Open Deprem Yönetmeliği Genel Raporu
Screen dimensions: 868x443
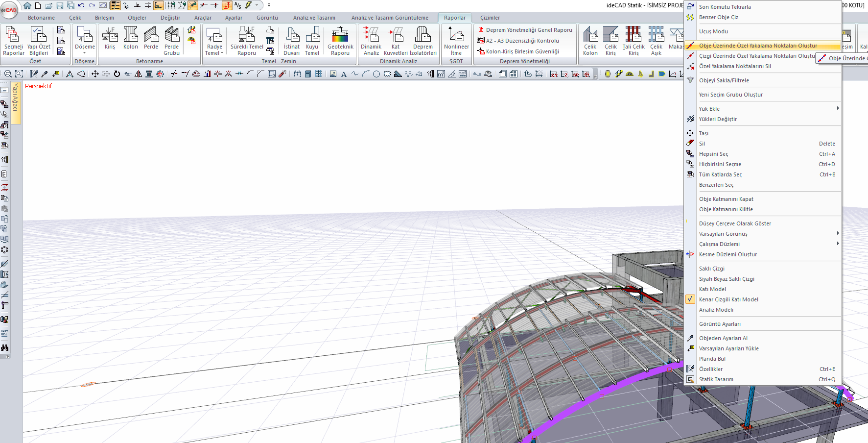(525, 30)
